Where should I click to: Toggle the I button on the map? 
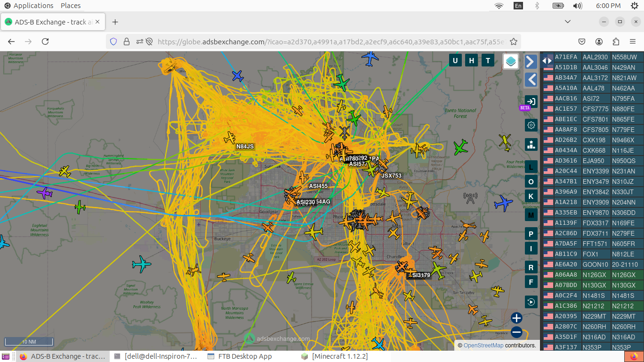(531, 249)
